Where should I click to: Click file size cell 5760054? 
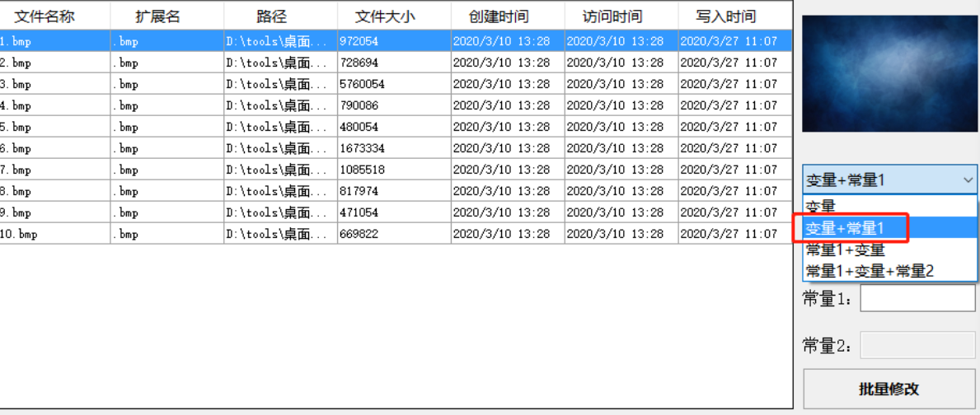(x=394, y=84)
